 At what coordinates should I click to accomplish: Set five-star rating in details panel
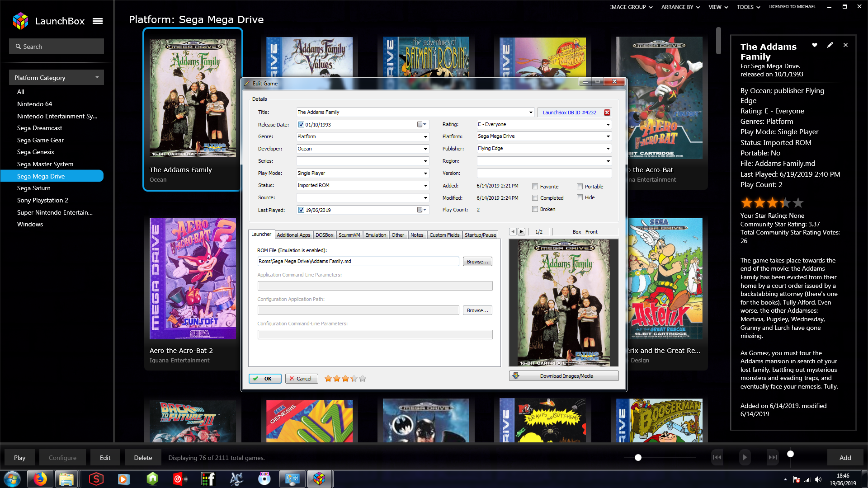tap(798, 203)
